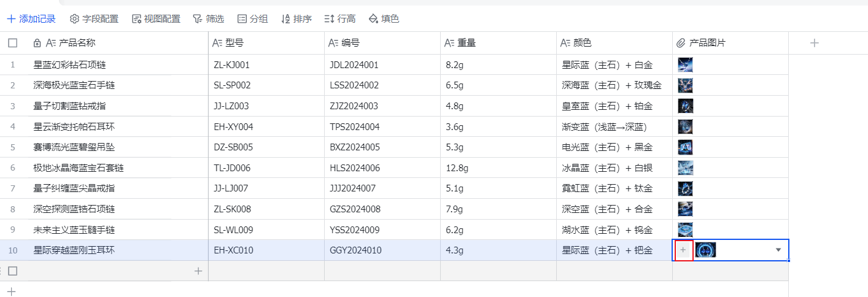Click the plus at bottom-left below table

point(10,291)
